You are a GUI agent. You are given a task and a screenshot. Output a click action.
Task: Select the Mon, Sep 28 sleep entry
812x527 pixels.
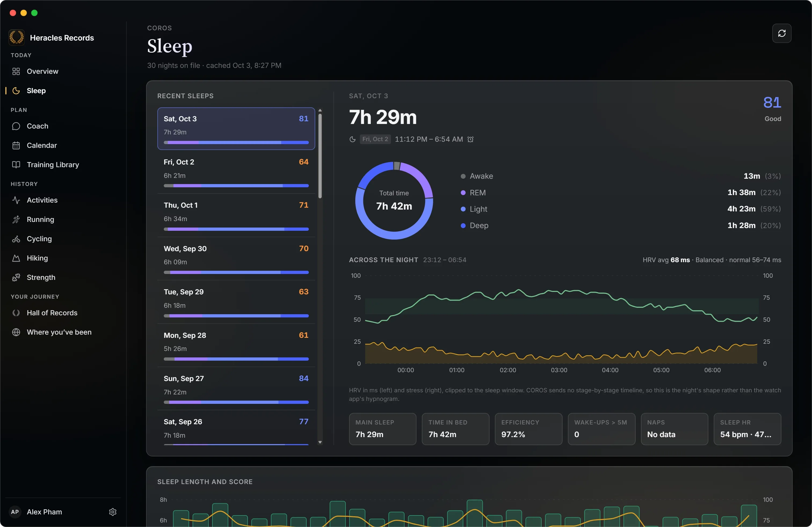236,345
